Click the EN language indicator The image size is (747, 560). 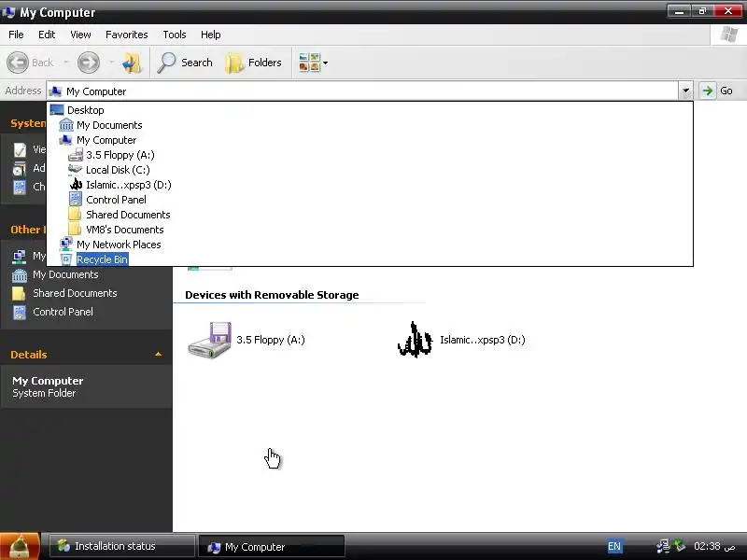coord(614,546)
